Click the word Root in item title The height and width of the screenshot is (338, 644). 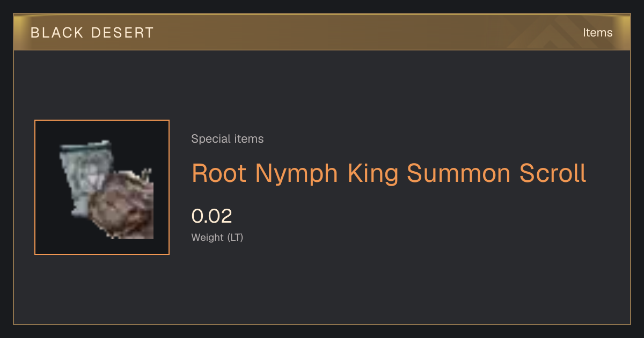219,173
